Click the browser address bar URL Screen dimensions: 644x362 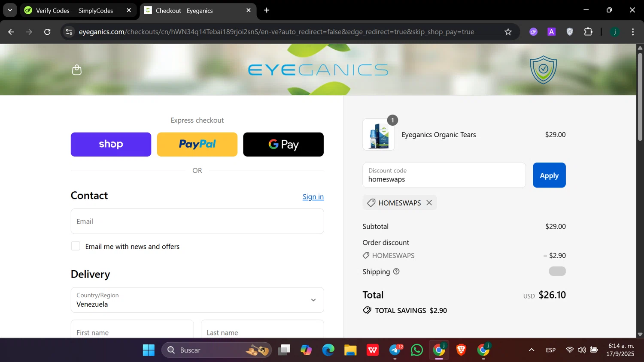[276, 32]
